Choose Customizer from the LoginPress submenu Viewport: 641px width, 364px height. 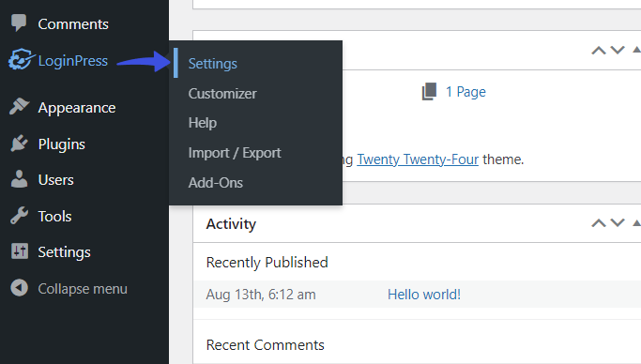coord(222,94)
